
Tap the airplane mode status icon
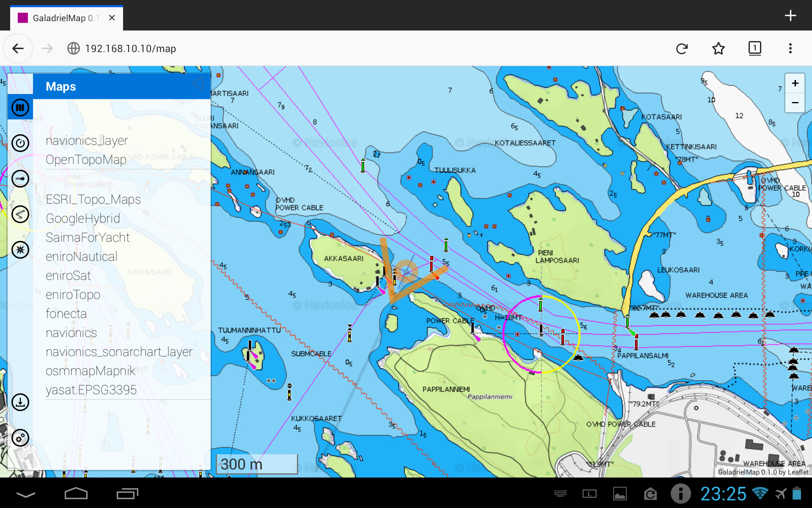[x=781, y=494]
